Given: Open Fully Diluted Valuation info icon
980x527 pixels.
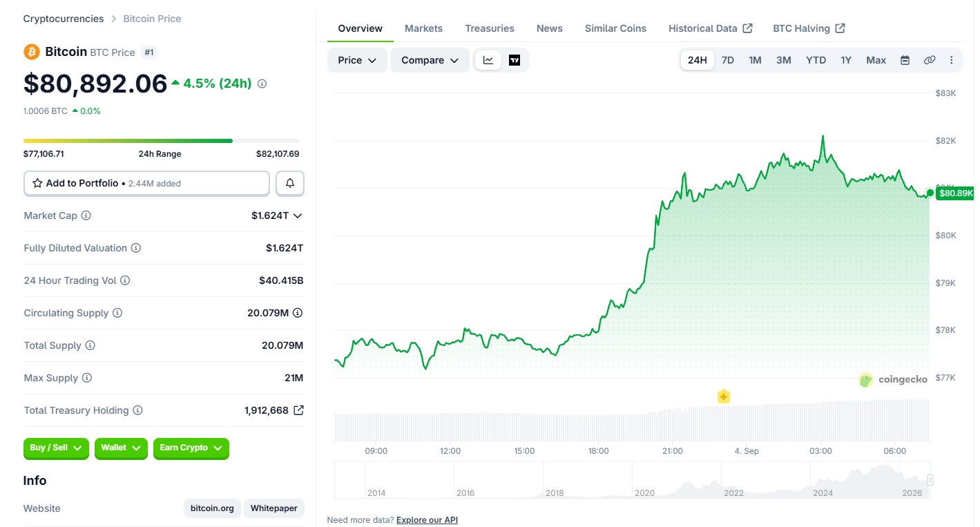Looking at the screenshot, I should [x=136, y=248].
